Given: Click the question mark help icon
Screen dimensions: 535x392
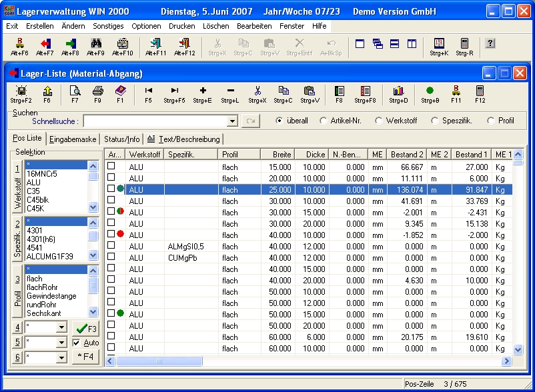Looking at the screenshot, I should tap(490, 43).
